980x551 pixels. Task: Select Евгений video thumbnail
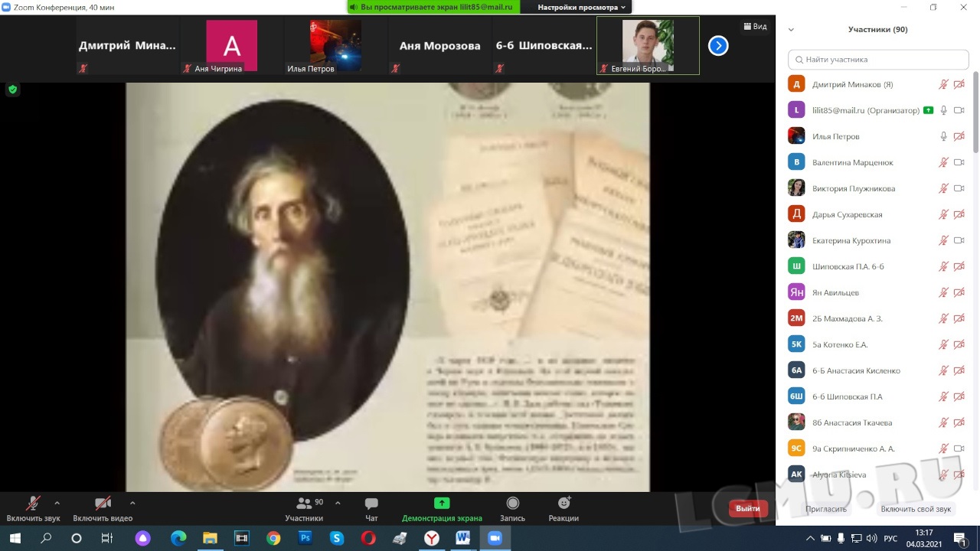(x=648, y=46)
